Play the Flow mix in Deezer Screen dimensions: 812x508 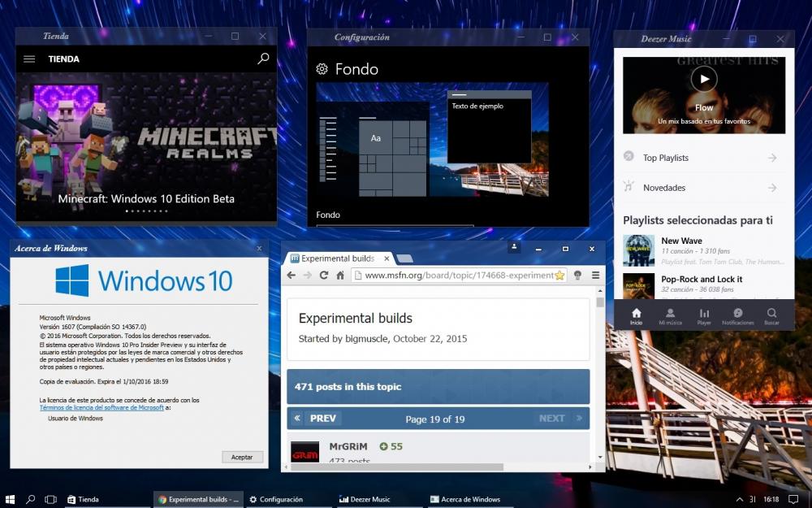703,79
